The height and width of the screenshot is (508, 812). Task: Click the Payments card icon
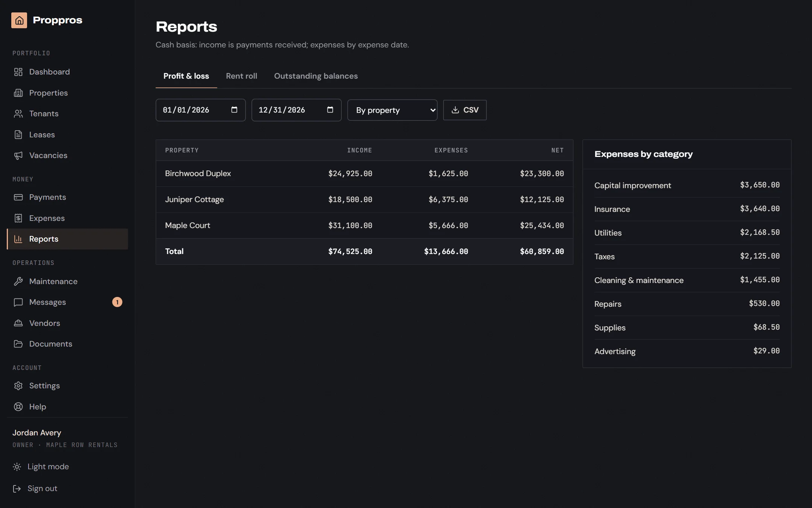[x=18, y=197]
